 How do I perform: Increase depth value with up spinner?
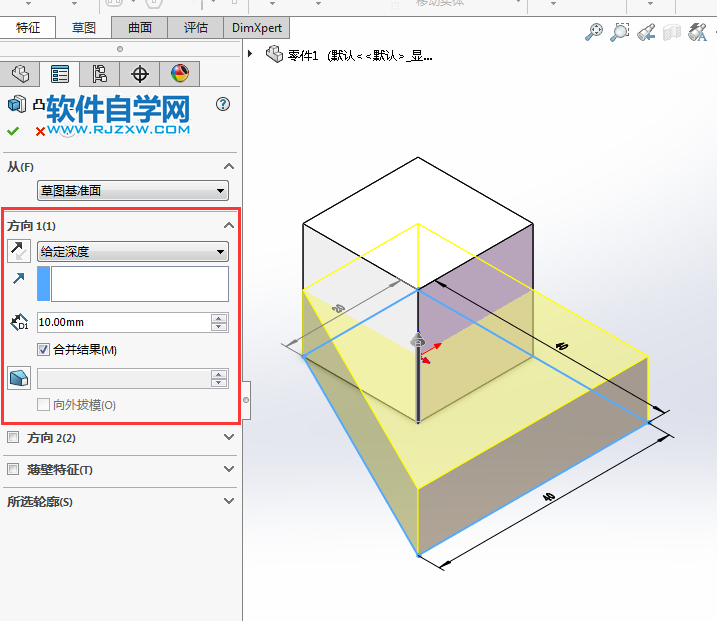(219, 318)
